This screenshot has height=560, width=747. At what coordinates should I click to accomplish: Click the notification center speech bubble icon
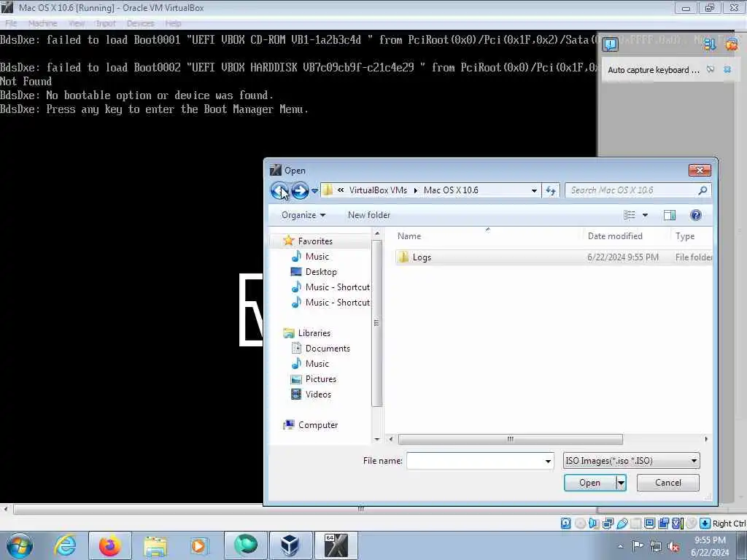coord(610,44)
